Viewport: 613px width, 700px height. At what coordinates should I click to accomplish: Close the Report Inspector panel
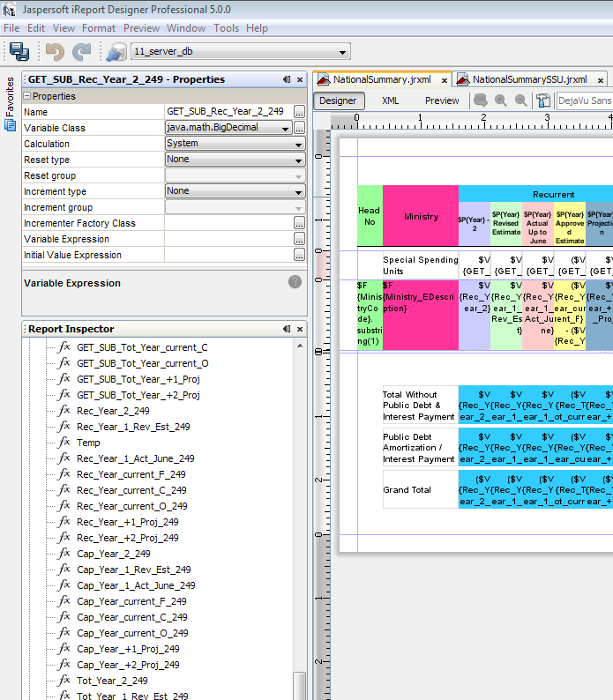click(x=300, y=329)
